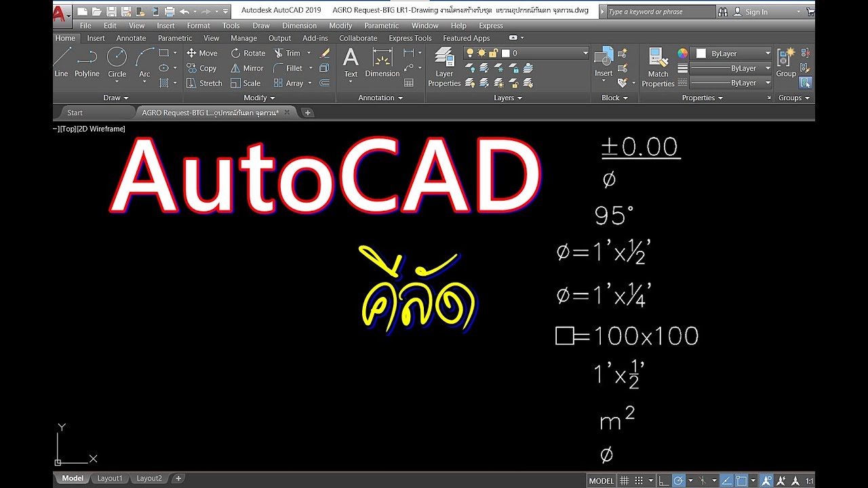Click the Undo arrow in quick access toolbar
This screenshot has width=868, height=488.
click(x=184, y=12)
